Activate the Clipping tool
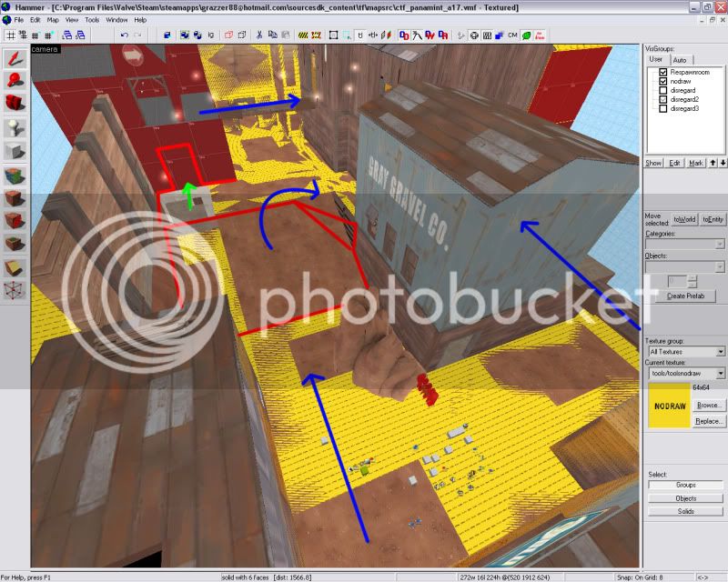The height and width of the screenshot is (582, 728). [15, 267]
